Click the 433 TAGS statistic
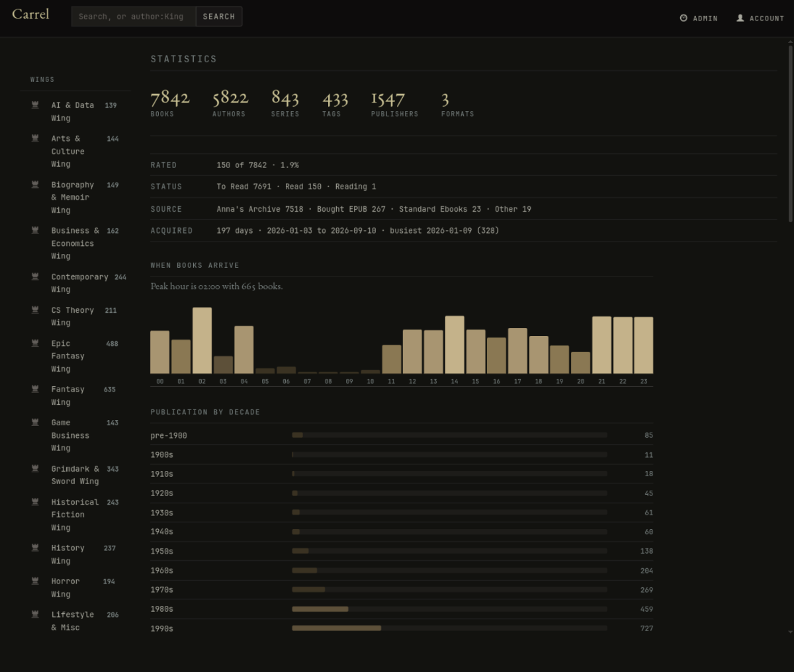This screenshot has height=672, width=794. pyautogui.click(x=335, y=103)
